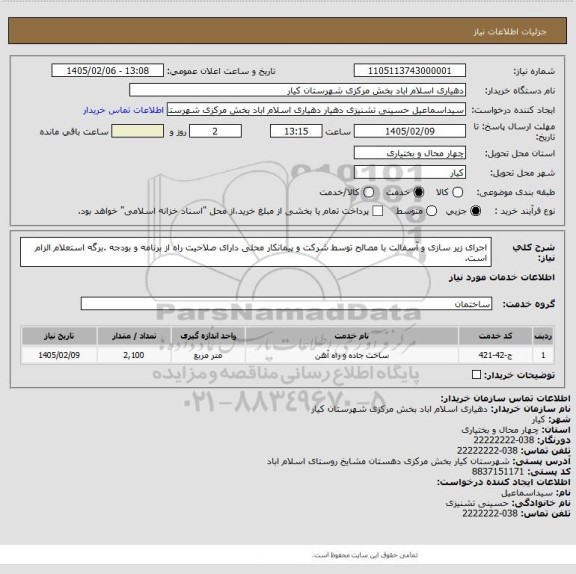Select the خدمت radio button
The width and height of the screenshot is (576, 574).
[418, 192]
